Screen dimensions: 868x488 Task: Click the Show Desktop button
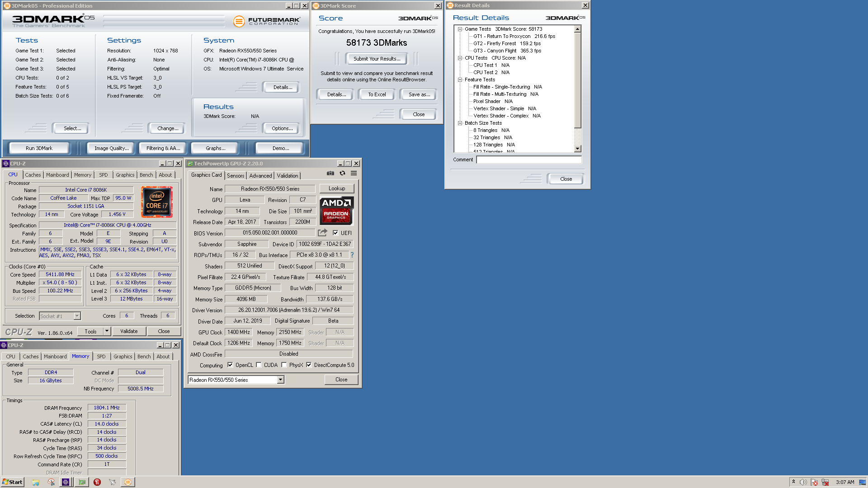pyautogui.click(x=863, y=482)
